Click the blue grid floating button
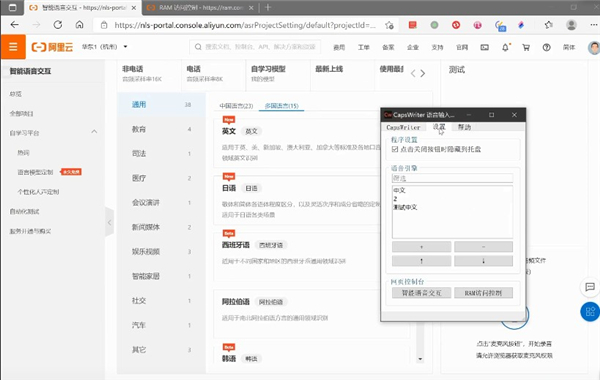The image size is (600, 380). (x=590, y=312)
